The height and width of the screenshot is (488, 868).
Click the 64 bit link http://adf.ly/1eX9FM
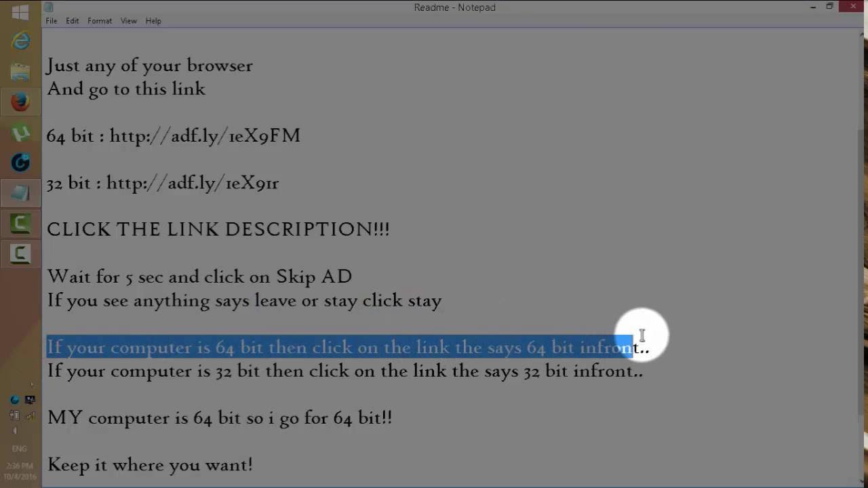click(x=205, y=136)
